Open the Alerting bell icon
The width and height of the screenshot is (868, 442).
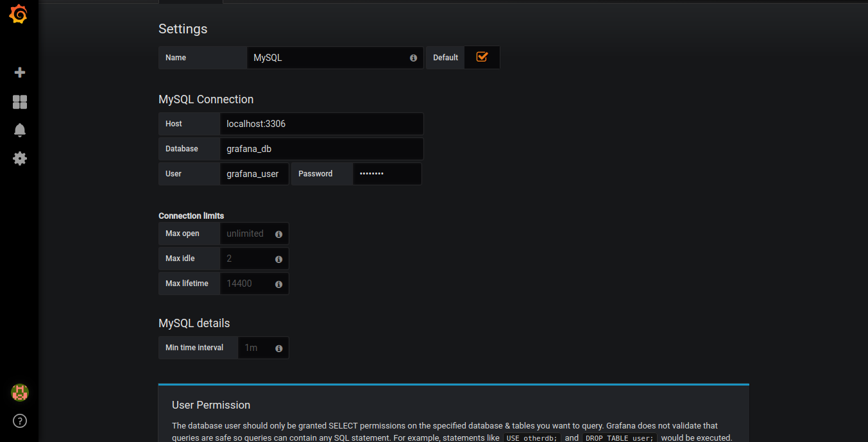coord(20,130)
